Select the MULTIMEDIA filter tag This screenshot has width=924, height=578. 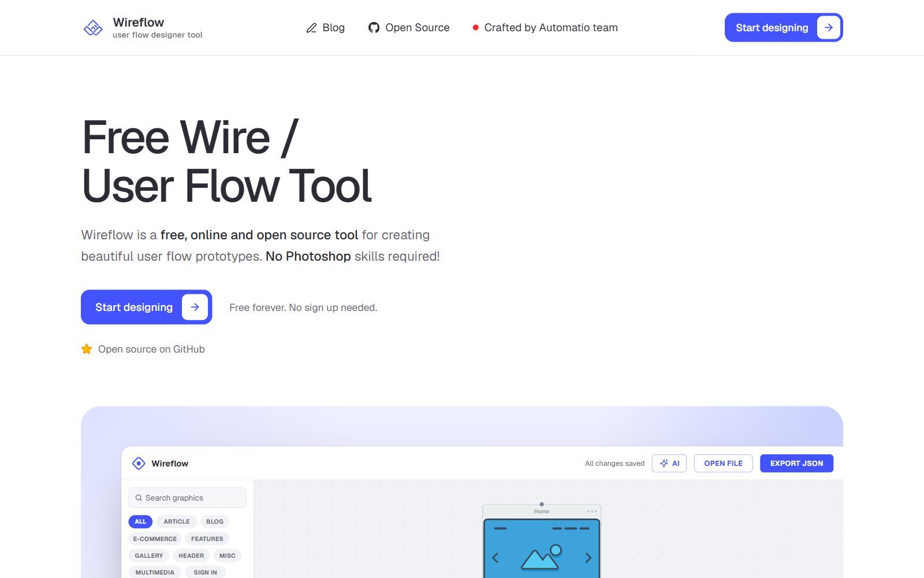(155, 572)
